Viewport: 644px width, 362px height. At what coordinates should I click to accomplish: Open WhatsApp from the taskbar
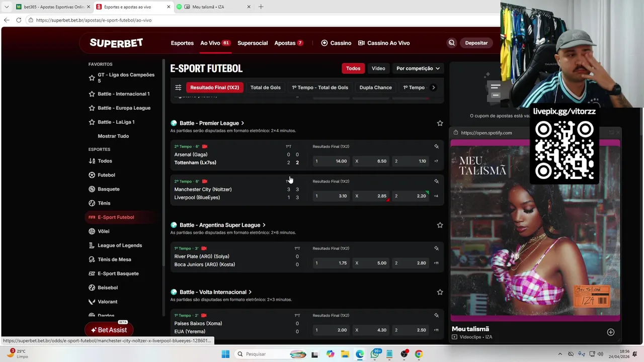click(375, 354)
